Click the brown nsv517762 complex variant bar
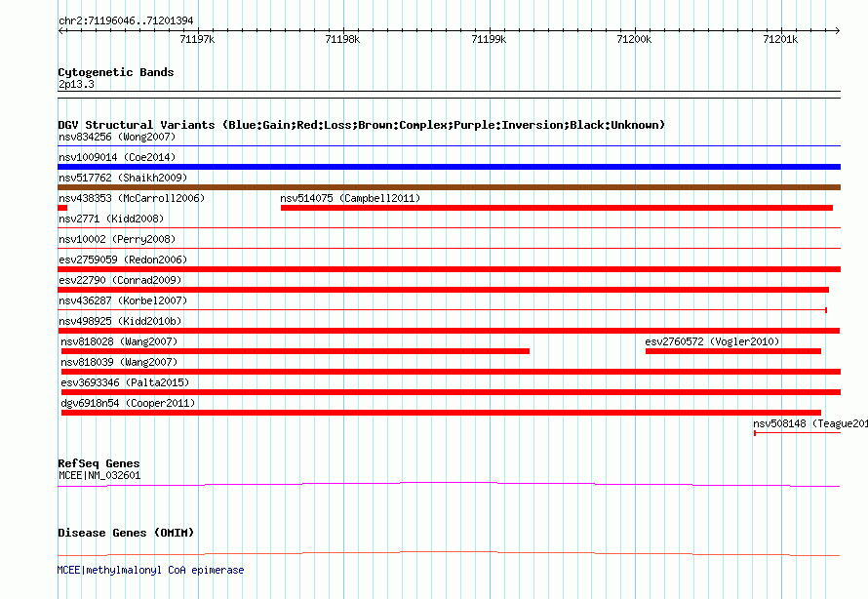The width and height of the screenshot is (868, 599). coord(449,187)
